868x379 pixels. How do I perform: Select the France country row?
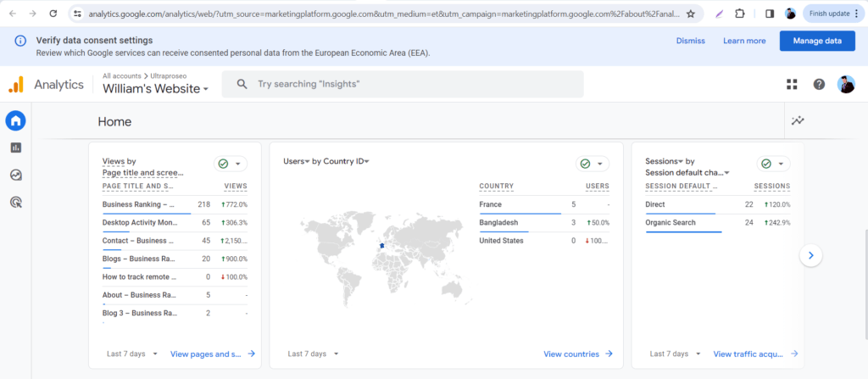coord(544,204)
